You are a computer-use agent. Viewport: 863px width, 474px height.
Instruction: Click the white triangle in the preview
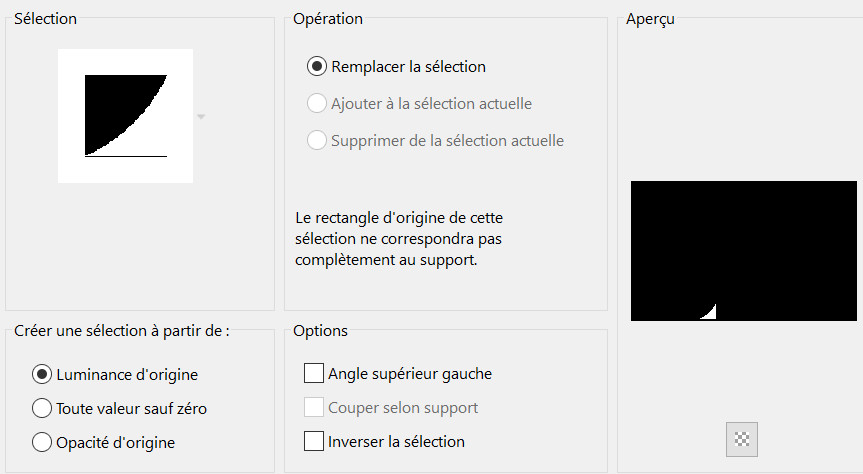click(x=711, y=313)
